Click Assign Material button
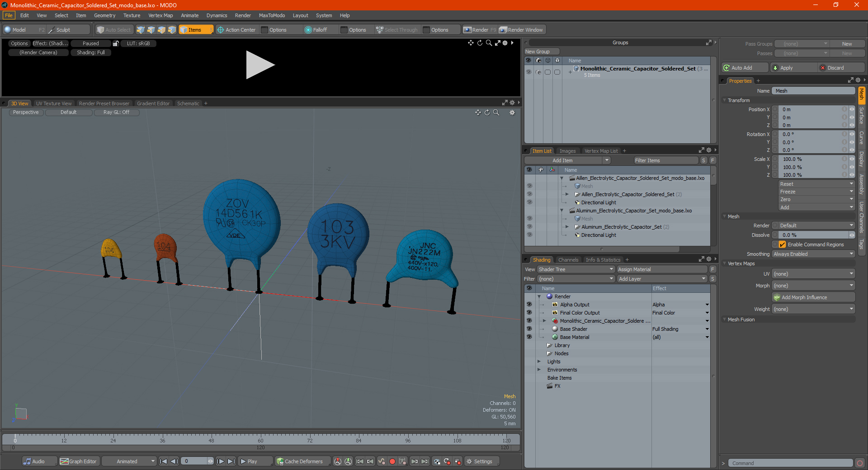 pos(662,269)
